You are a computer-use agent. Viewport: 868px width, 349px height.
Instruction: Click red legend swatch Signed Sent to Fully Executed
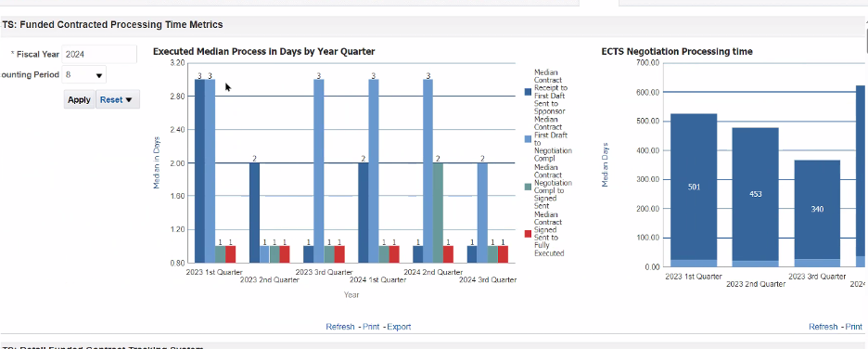(528, 234)
